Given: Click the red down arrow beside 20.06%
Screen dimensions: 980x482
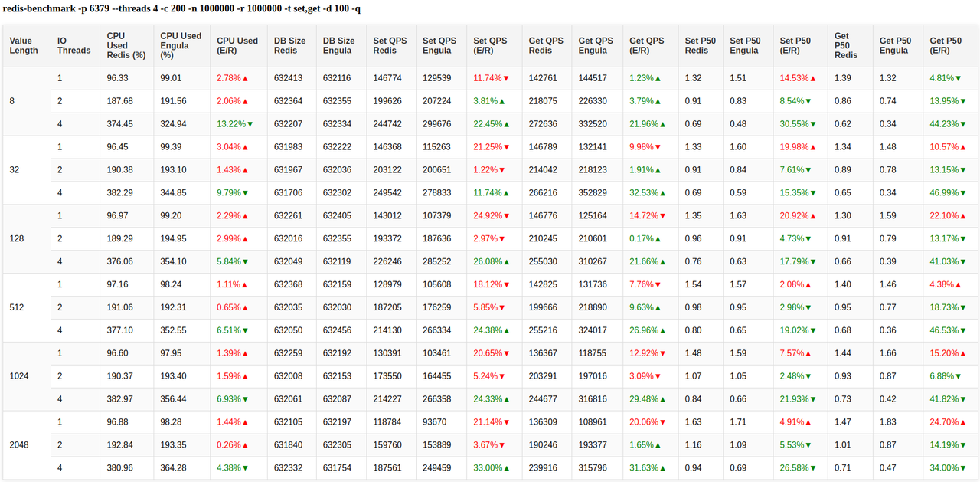Looking at the screenshot, I should tap(660, 422).
